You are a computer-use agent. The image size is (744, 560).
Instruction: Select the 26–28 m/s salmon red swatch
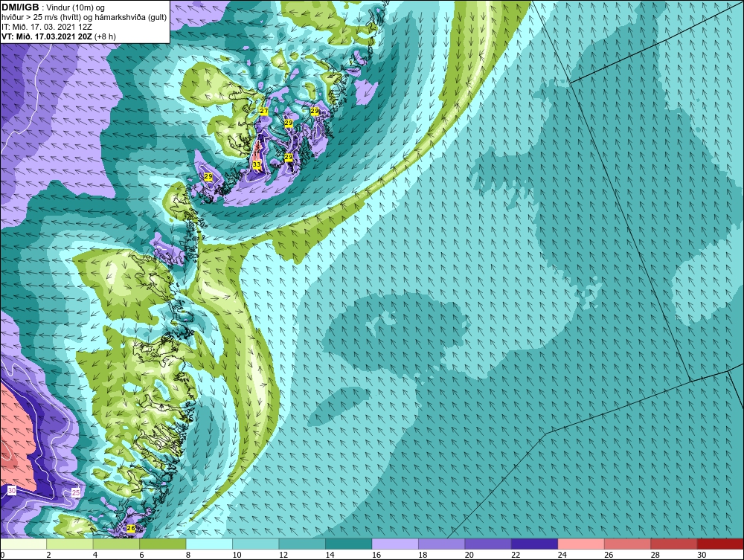pos(628,544)
